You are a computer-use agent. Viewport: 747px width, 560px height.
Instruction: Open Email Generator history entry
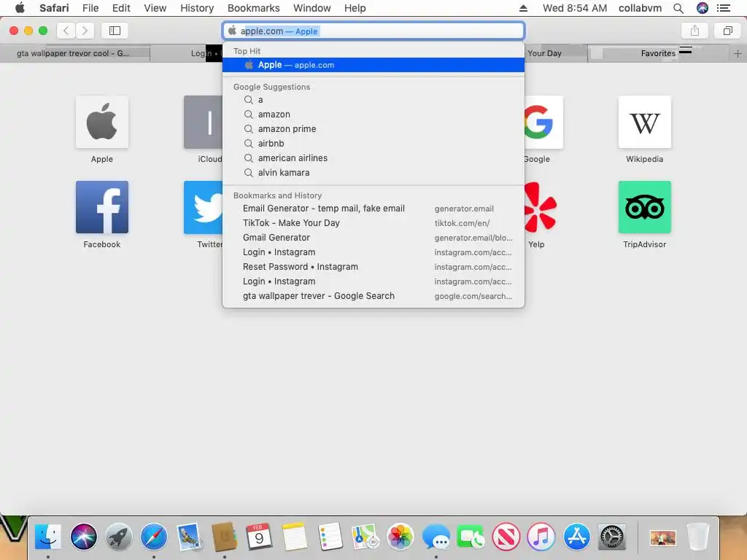pos(373,209)
